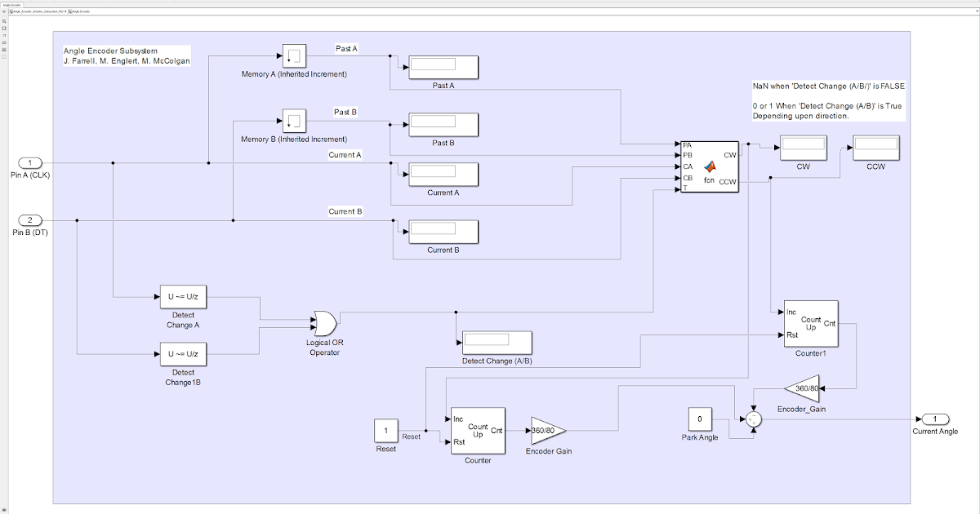Click the Detect Change A block
This screenshot has width=980, height=514.
(x=183, y=297)
